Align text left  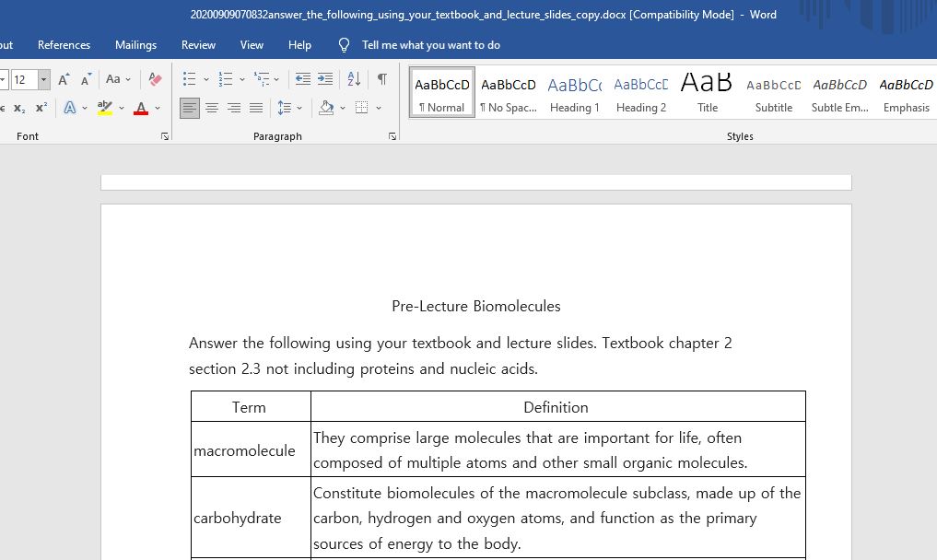pos(190,108)
